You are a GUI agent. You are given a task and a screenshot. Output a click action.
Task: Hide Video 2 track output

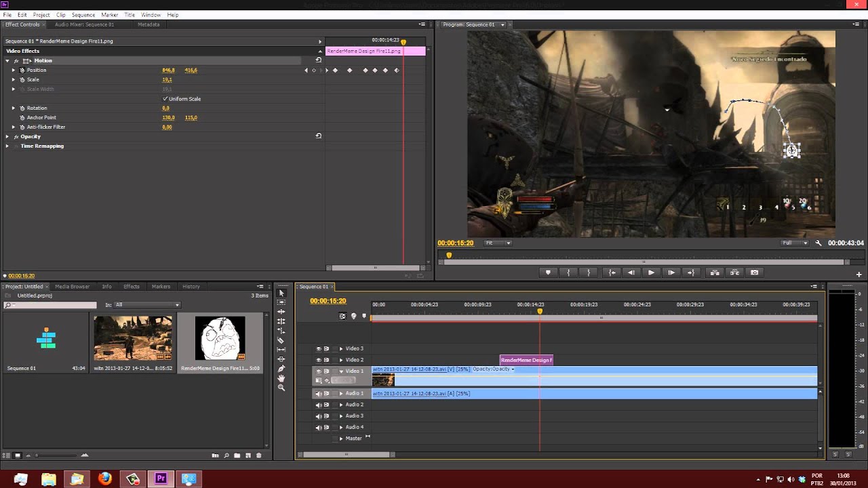[x=318, y=360]
